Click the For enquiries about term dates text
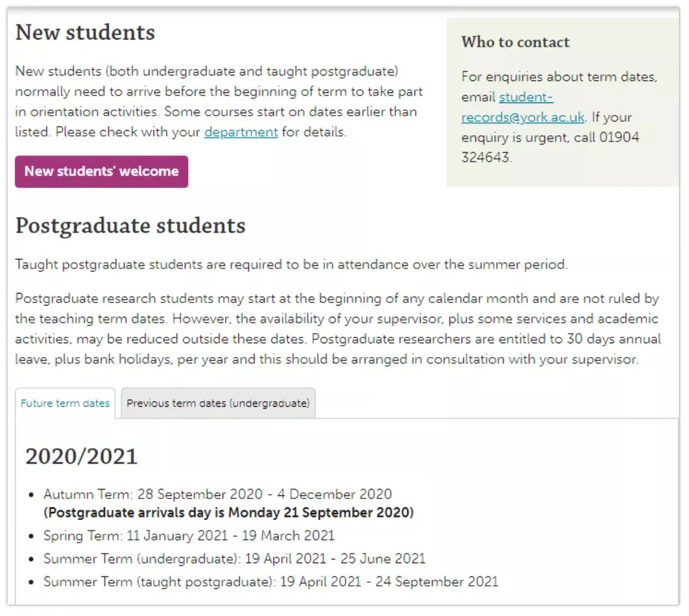The width and height of the screenshot is (689, 616). pyautogui.click(x=559, y=77)
